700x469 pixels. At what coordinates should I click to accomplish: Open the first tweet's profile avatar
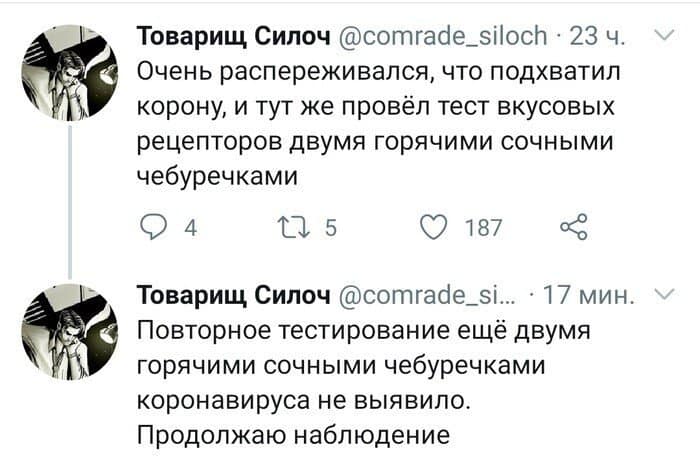pos(70,73)
